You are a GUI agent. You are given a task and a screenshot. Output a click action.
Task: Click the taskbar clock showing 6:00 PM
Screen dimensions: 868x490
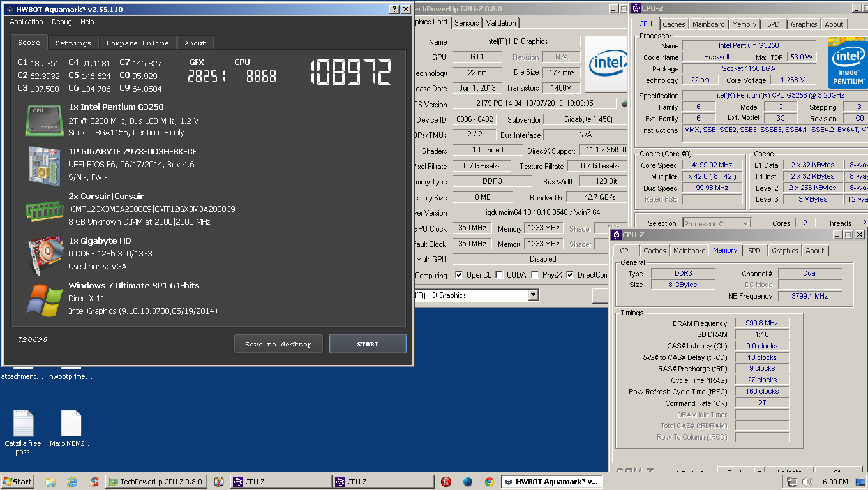pyautogui.click(x=835, y=482)
